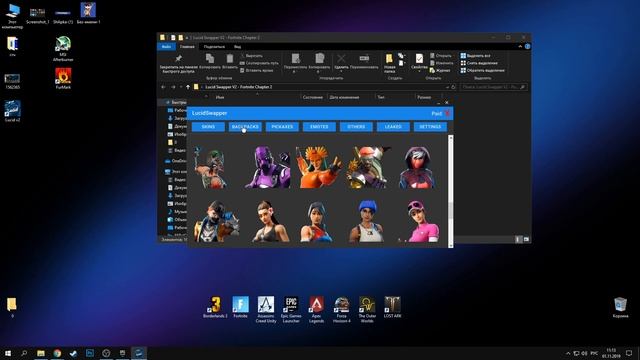
Task: Open Photoshop from the taskbar
Action: (90, 353)
